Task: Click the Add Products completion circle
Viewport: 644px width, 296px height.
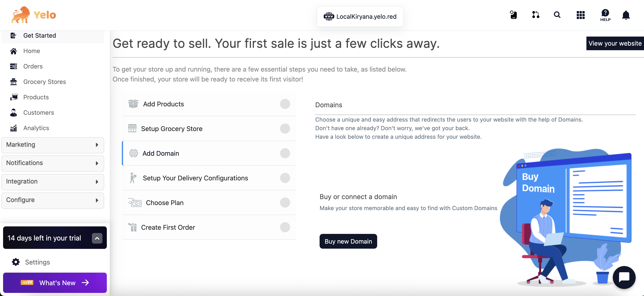Action: tap(285, 104)
